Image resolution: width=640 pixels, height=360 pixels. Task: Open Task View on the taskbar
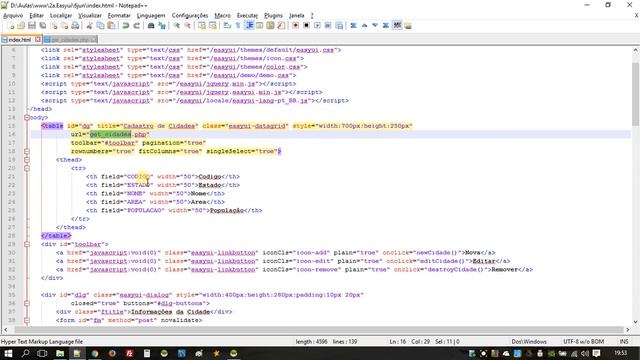coord(42,353)
